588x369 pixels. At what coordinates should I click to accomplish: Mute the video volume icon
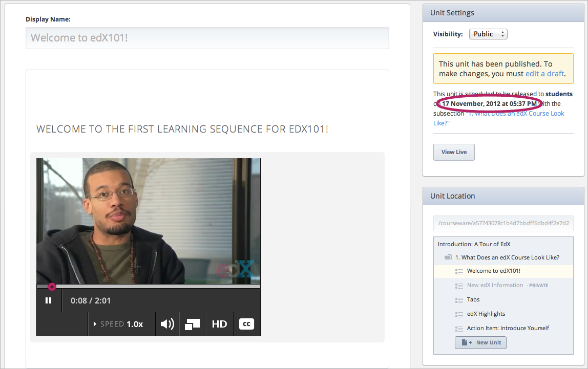coord(167,324)
